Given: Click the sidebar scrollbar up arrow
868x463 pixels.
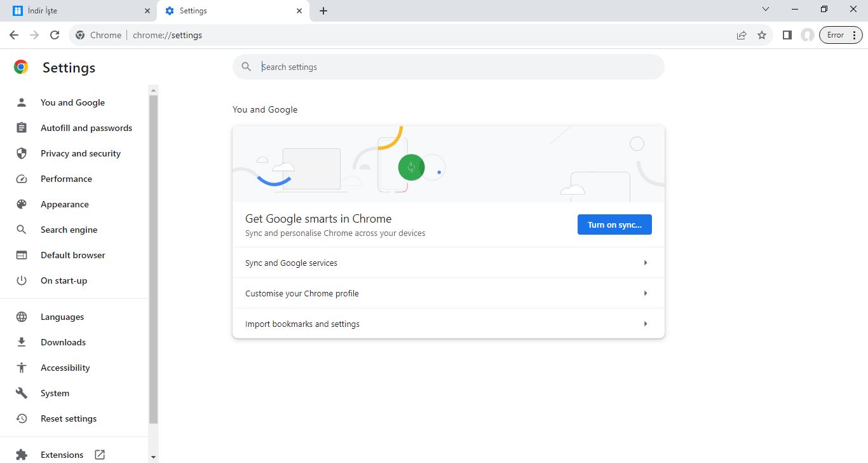Looking at the screenshot, I should coord(153,90).
